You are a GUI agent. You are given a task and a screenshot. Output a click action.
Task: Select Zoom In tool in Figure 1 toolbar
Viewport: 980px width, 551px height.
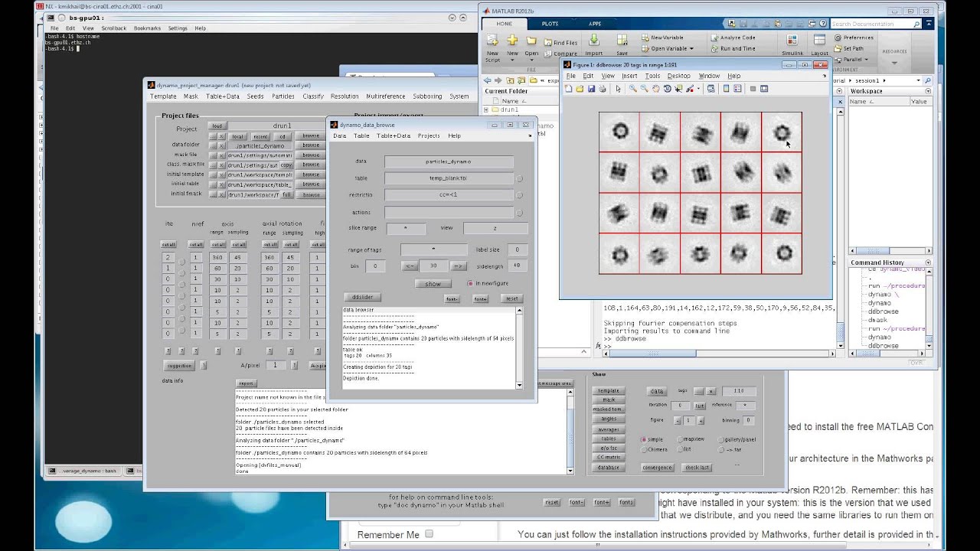(x=633, y=89)
